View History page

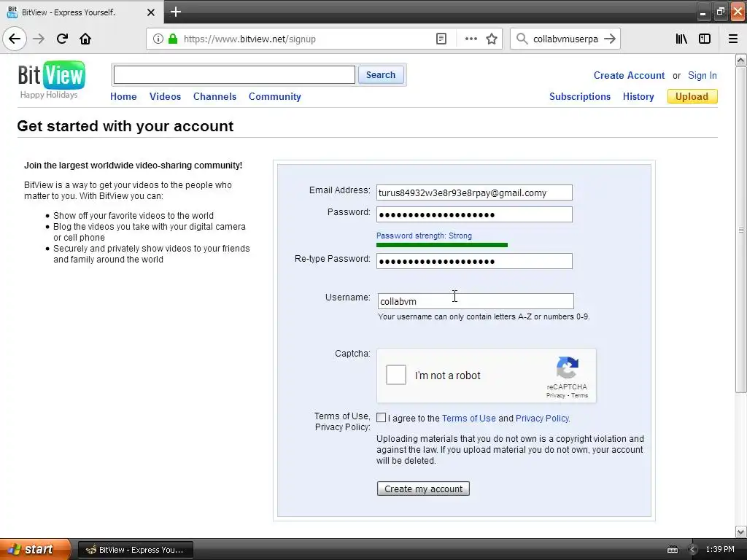638,96
